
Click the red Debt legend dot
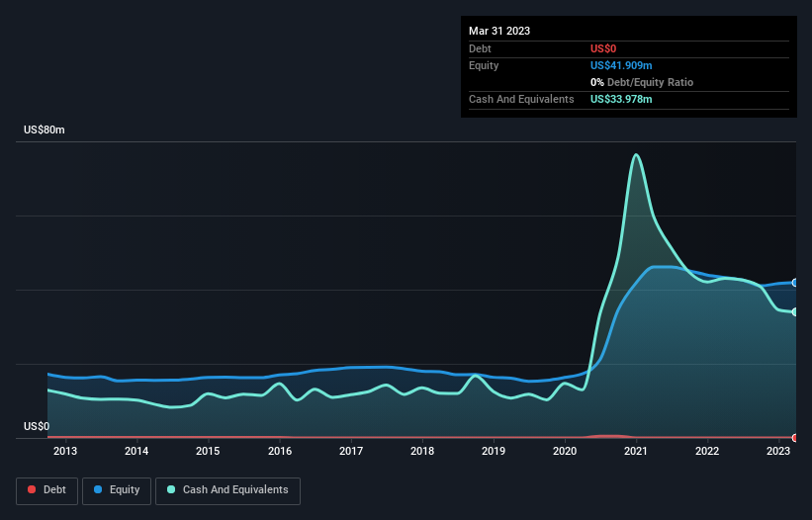pyautogui.click(x=32, y=489)
